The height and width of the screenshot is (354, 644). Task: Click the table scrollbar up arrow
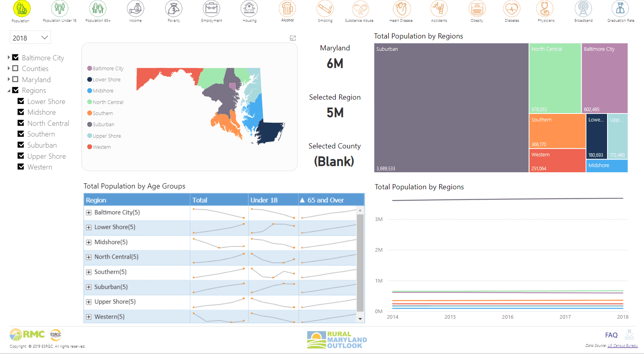tap(360, 210)
